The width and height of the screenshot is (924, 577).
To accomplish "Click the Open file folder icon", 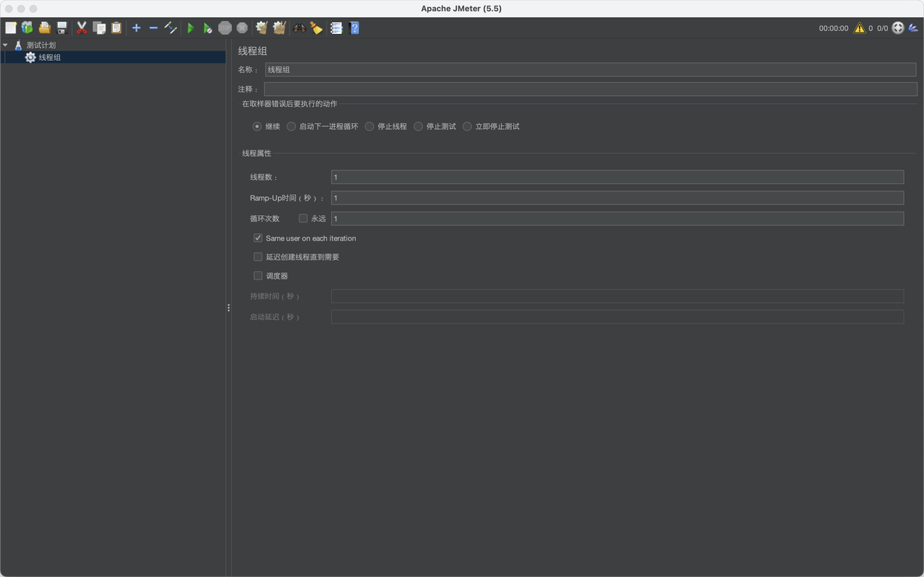I will coord(45,28).
